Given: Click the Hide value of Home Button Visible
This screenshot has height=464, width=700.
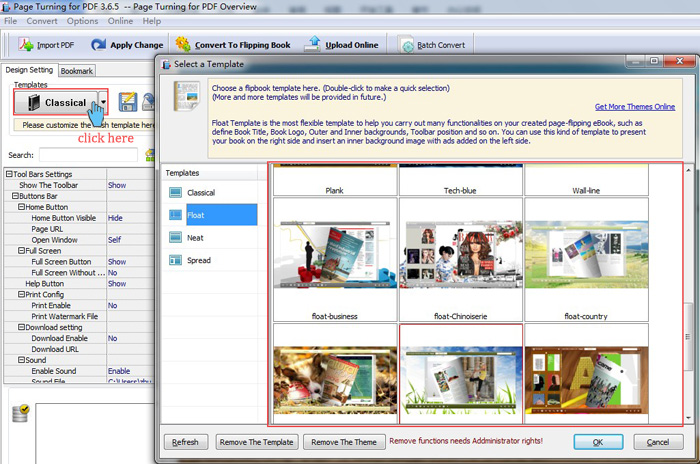Looking at the screenshot, I should pos(115,218).
